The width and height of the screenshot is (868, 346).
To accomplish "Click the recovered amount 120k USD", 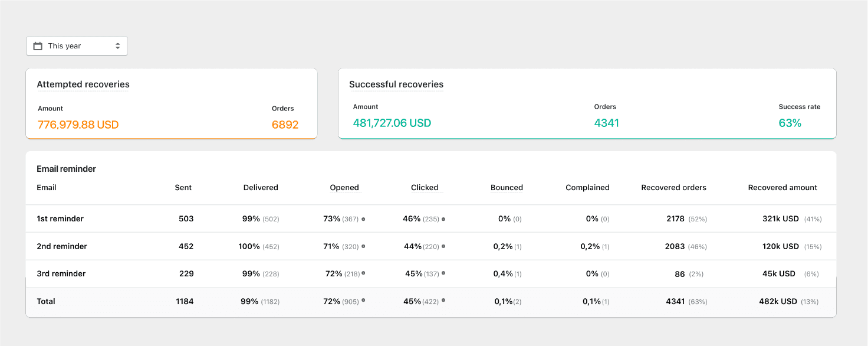I will [781, 246].
